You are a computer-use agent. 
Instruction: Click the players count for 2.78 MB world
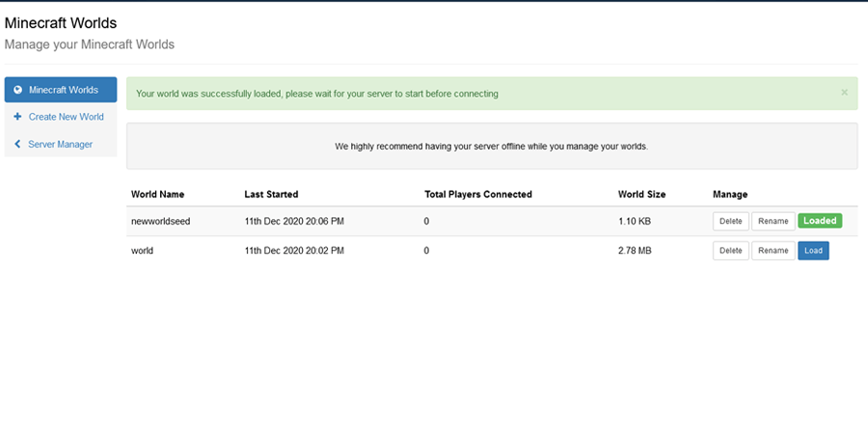click(427, 250)
